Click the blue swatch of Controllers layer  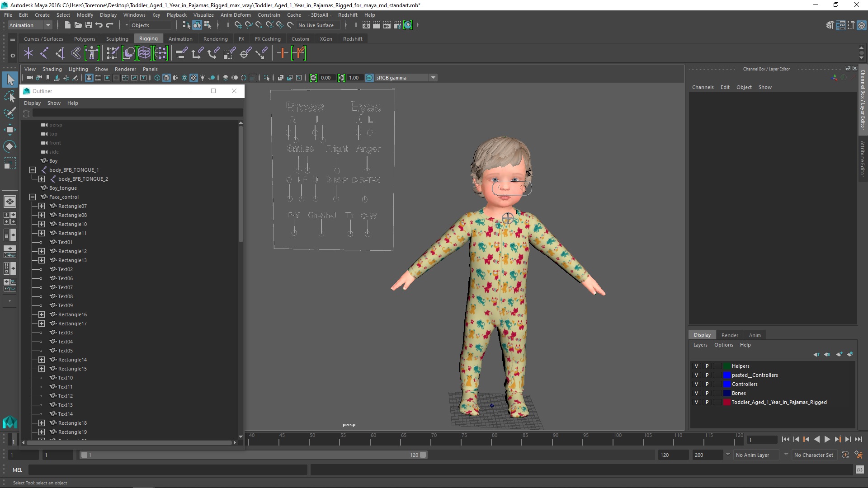pyautogui.click(x=727, y=384)
